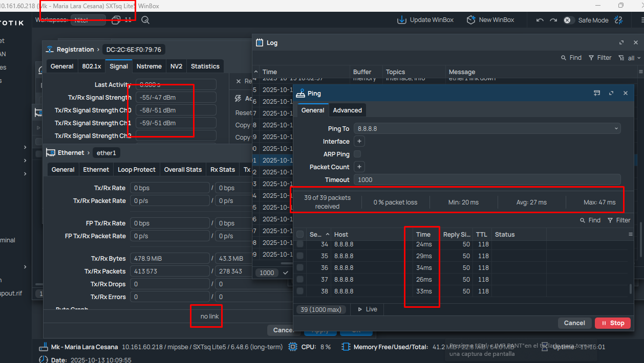Toggle the Safe Mode switch
The image size is (644, 363).
(x=568, y=20)
